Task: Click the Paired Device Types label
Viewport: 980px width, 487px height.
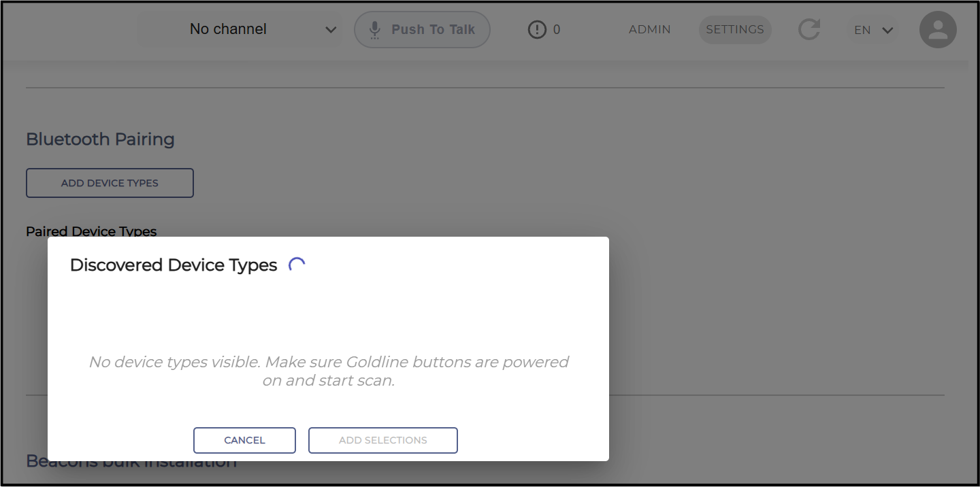Action: pos(91,231)
